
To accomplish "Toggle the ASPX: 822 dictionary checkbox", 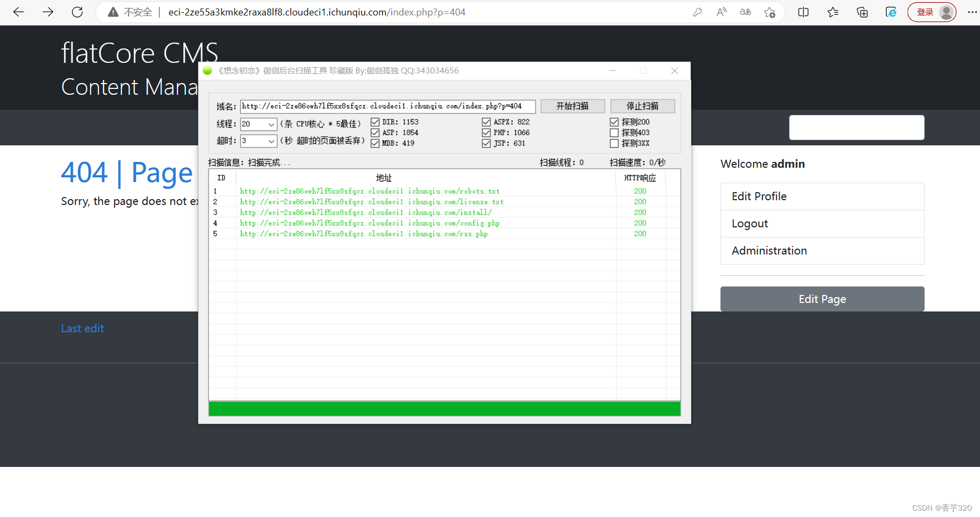I will (x=486, y=122).
